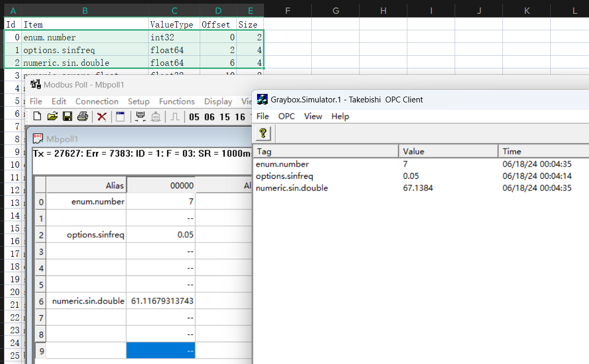Open the File menu in OPC Client

(x=262, y=116)
